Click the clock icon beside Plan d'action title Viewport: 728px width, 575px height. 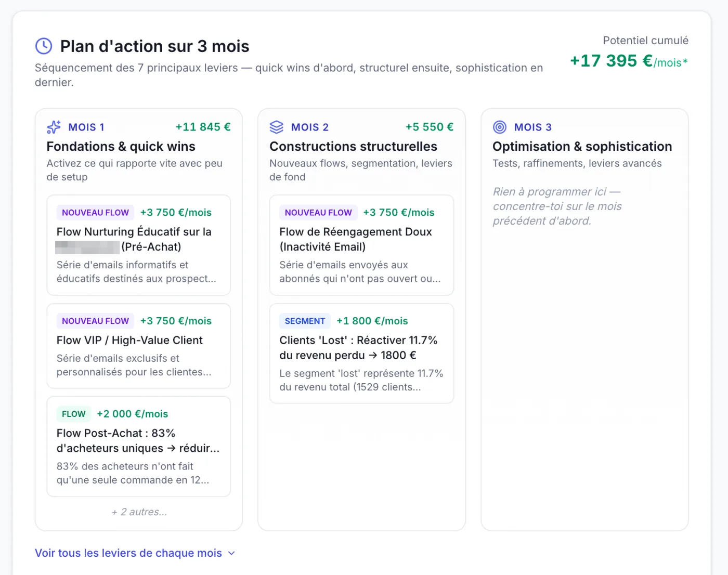44,46
